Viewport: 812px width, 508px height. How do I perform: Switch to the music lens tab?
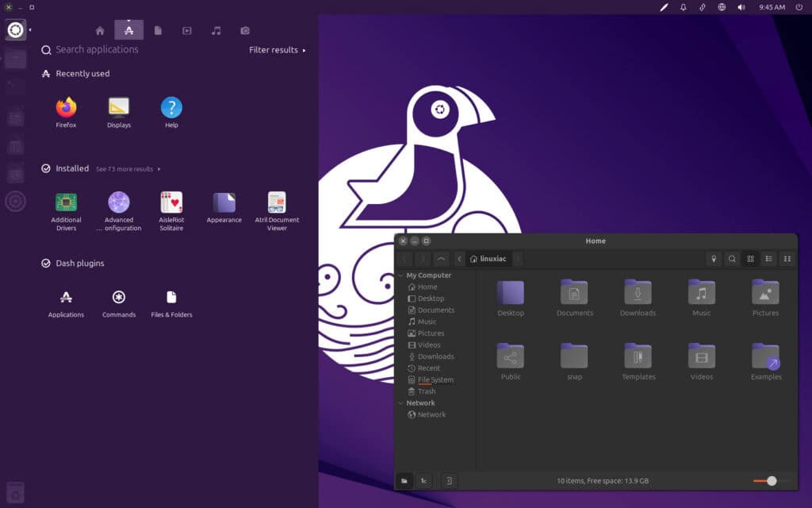tap(216, 31)
